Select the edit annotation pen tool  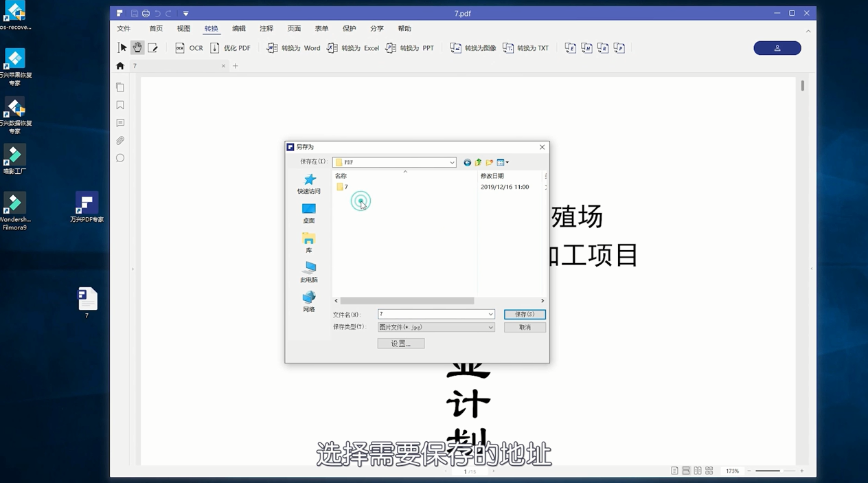pos(152,47)
